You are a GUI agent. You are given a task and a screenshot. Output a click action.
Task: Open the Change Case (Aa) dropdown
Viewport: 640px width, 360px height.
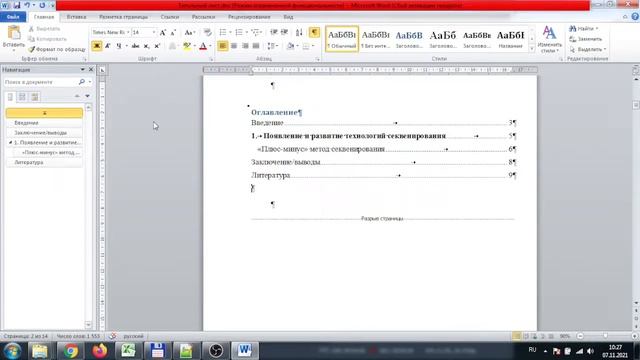coord(189,32)
